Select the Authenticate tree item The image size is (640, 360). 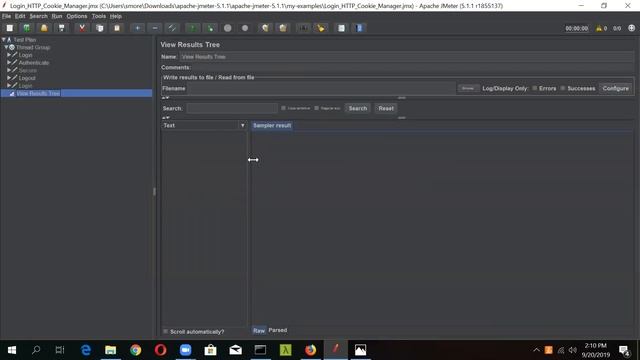tap(34, 62)
